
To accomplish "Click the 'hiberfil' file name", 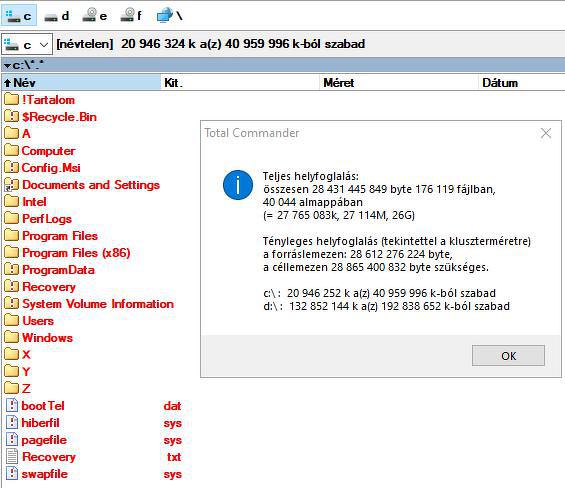I will point(40,422).
